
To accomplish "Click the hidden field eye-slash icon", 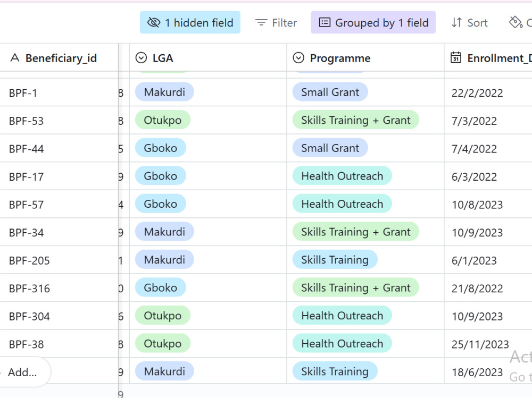I will coord(154,22).
